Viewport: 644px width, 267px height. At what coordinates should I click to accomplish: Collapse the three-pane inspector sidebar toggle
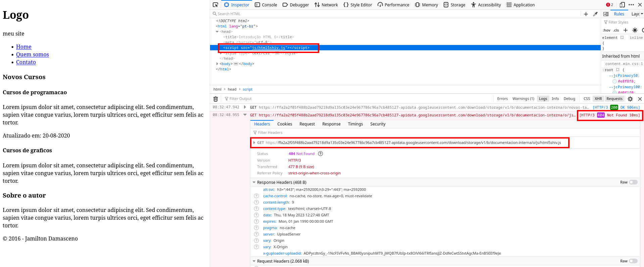coord(606,14)
